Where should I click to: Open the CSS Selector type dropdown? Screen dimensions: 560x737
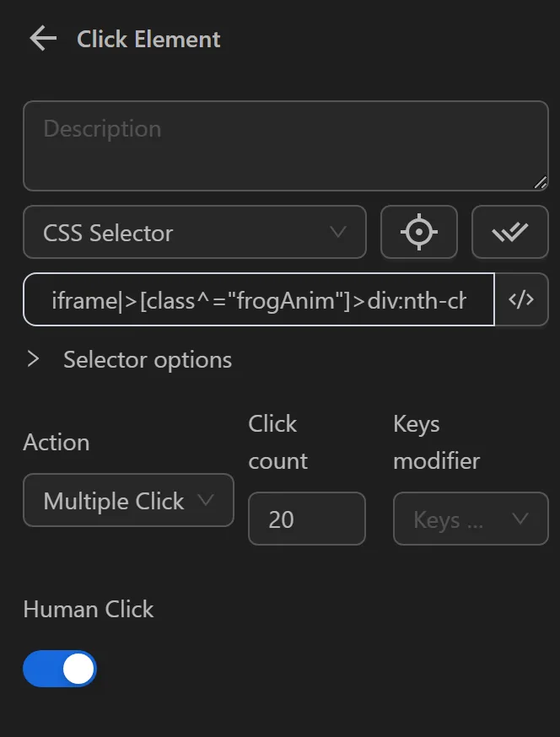(194, 232)
